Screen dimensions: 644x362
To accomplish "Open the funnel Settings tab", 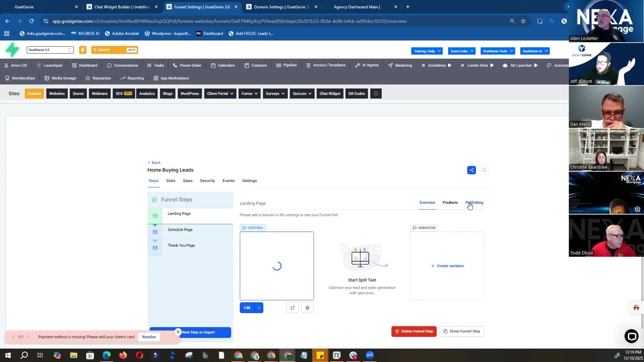I will pos(249,180).
